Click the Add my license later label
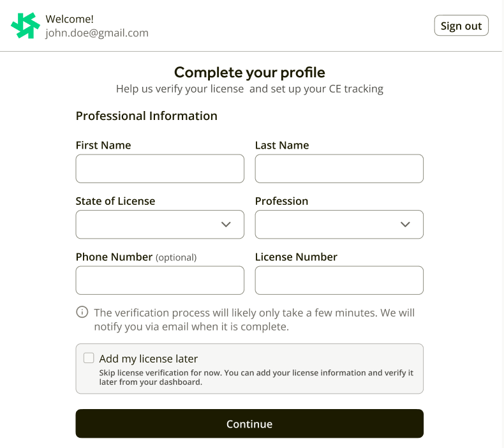The image size is (504, 448). point(149,359)
